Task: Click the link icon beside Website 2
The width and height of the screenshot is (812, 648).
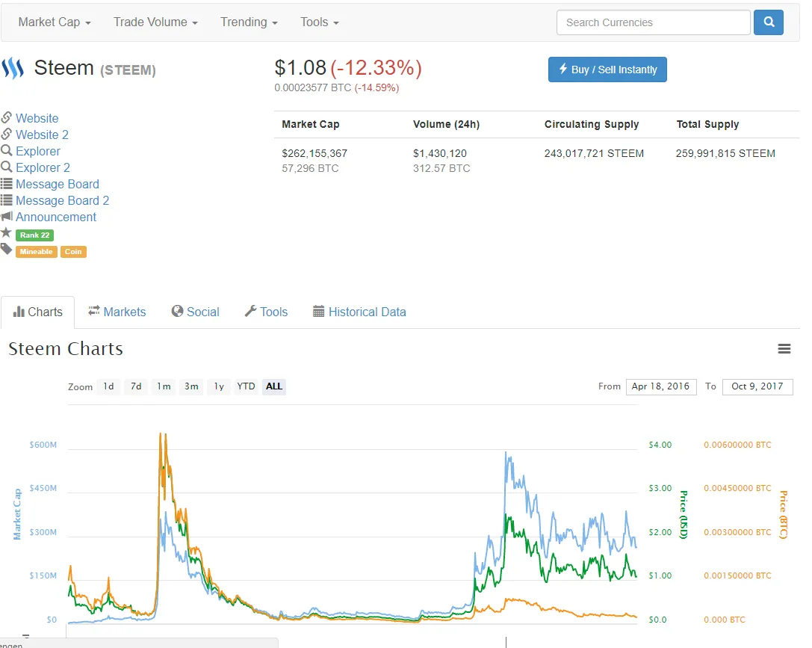Action: coord(6,134)
